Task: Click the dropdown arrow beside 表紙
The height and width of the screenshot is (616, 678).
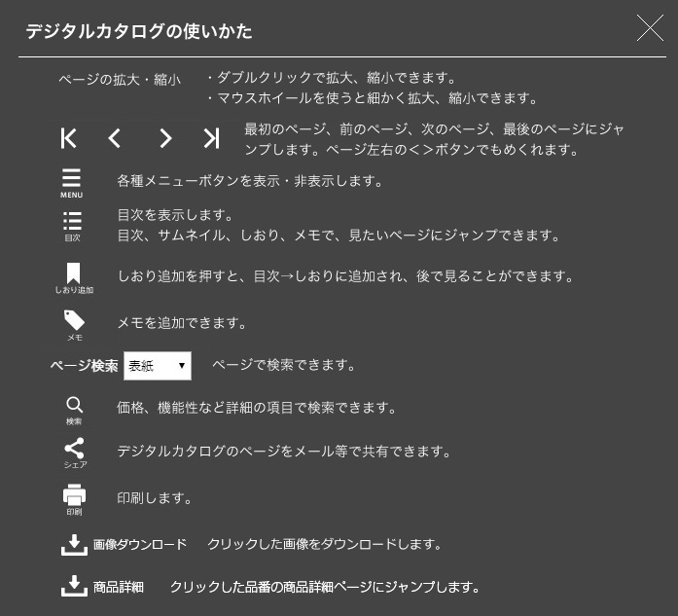Action: tap(182, 366)
